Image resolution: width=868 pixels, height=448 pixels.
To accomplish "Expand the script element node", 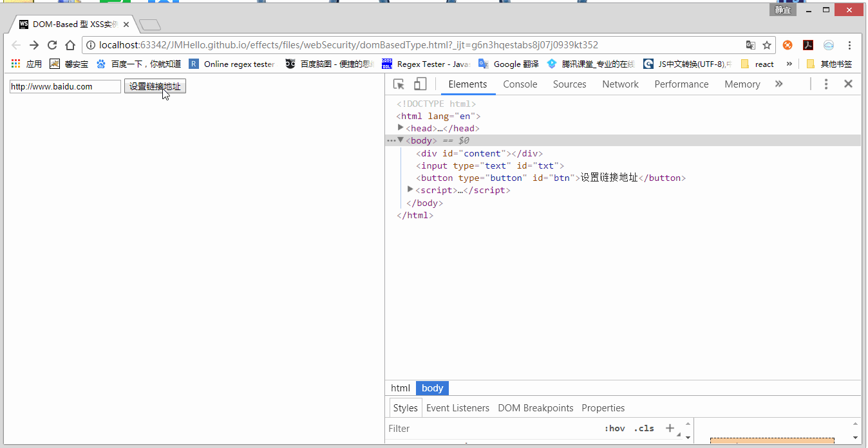I will pyautogui.click(x=410, y=190).
